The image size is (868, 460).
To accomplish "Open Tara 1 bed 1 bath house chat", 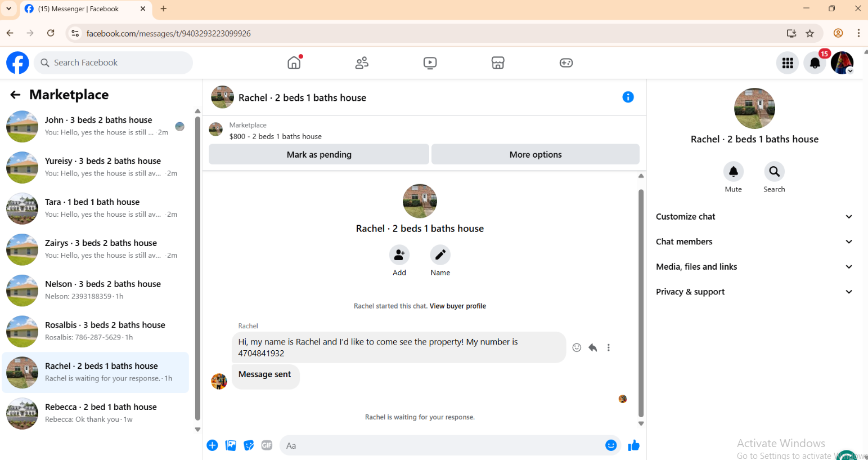I will click(96, 208).
